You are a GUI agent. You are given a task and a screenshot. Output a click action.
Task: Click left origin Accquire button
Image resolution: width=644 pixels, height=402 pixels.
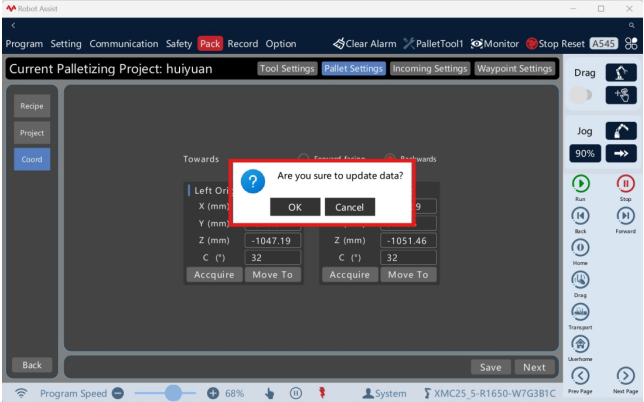[214, 275]
